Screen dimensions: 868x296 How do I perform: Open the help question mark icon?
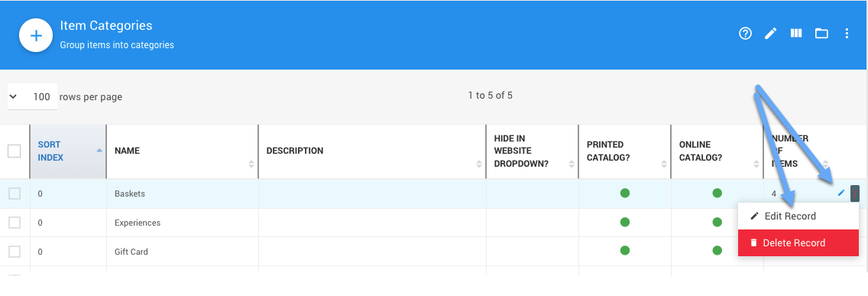(x=745, y=34)
